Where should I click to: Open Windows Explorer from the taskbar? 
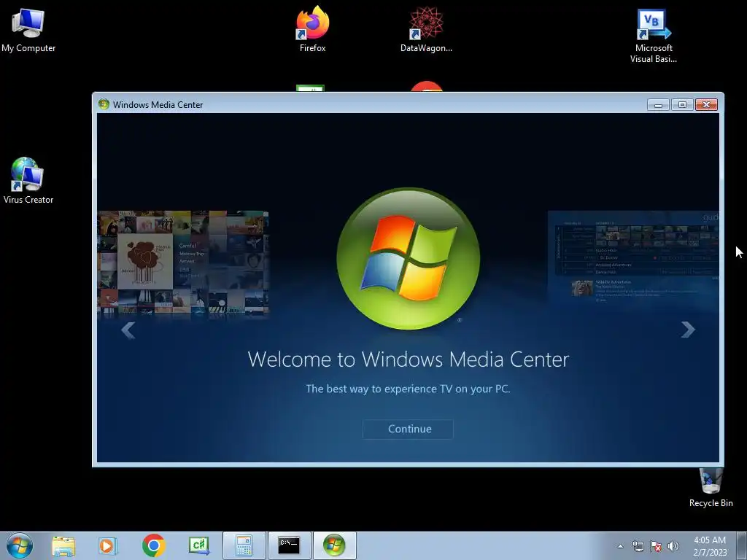click(63, 545)
